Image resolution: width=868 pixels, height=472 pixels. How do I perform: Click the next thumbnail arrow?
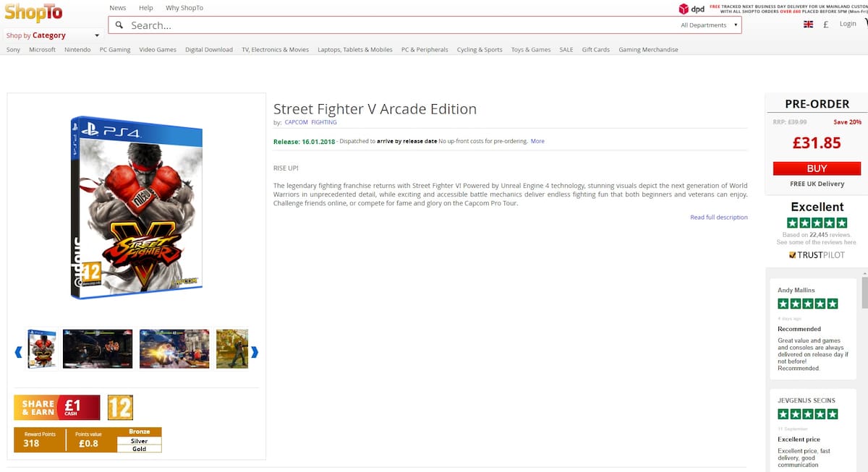pyautogui.click(x=255, y=352)
